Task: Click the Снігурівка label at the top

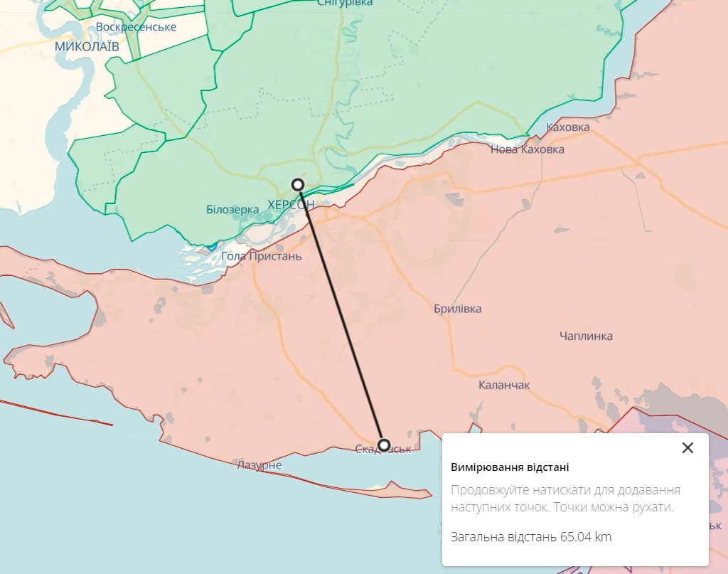Action: tap(345, 4)
